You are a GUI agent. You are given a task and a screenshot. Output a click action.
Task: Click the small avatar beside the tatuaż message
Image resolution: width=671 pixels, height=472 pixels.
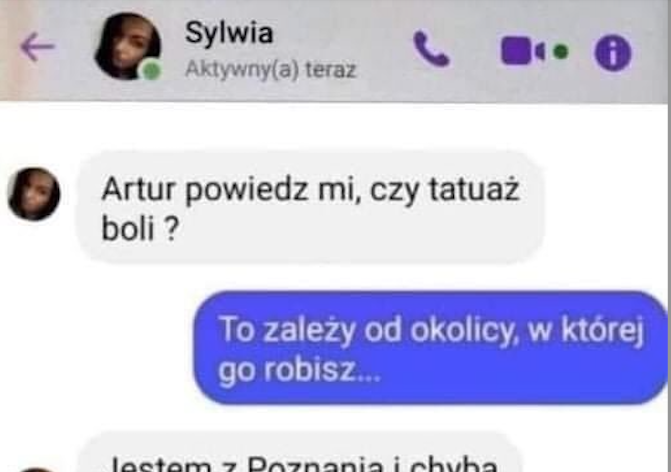coord(34,194)
